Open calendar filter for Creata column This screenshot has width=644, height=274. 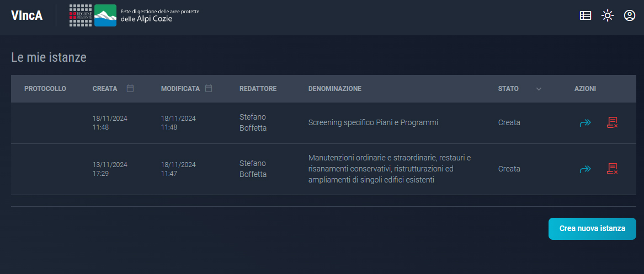click(x=130, y=88)
